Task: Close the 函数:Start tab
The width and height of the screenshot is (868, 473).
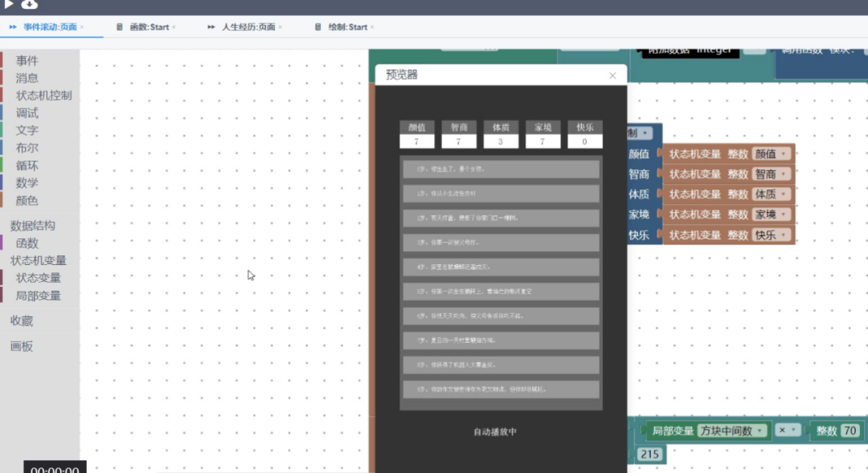Action: (x=174, y=27)
